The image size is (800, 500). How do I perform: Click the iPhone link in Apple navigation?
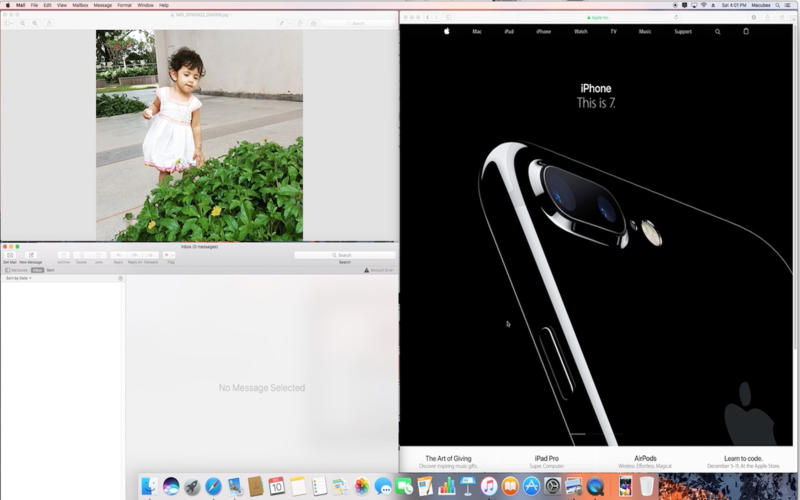click(543, 31)
